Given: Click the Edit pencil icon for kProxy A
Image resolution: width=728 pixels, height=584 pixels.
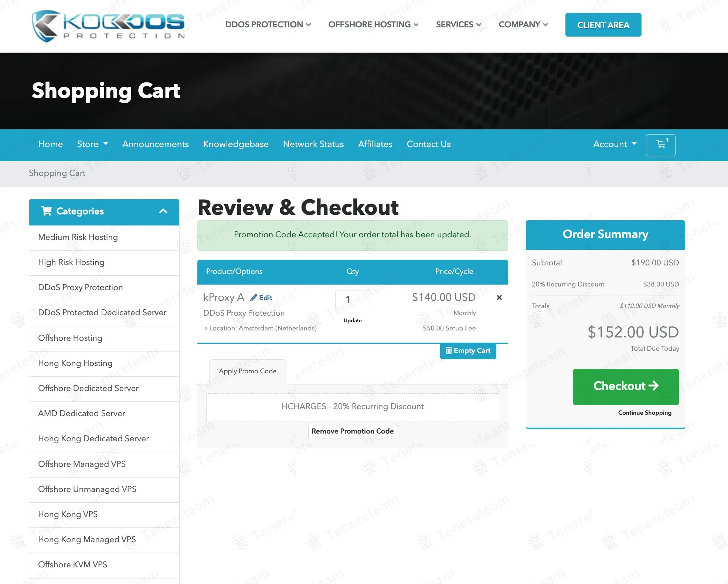Looking at the screenshot, I should pyautogui.click(x=254, y=298).
